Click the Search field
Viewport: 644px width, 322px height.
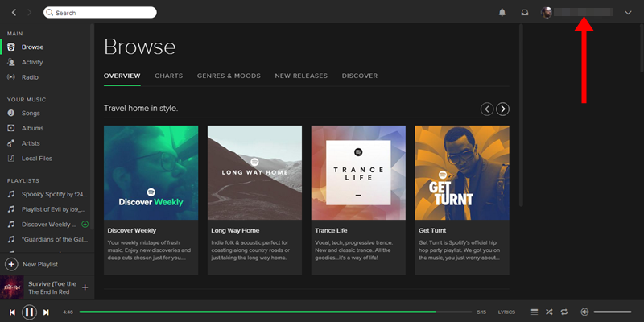[100, 13]
